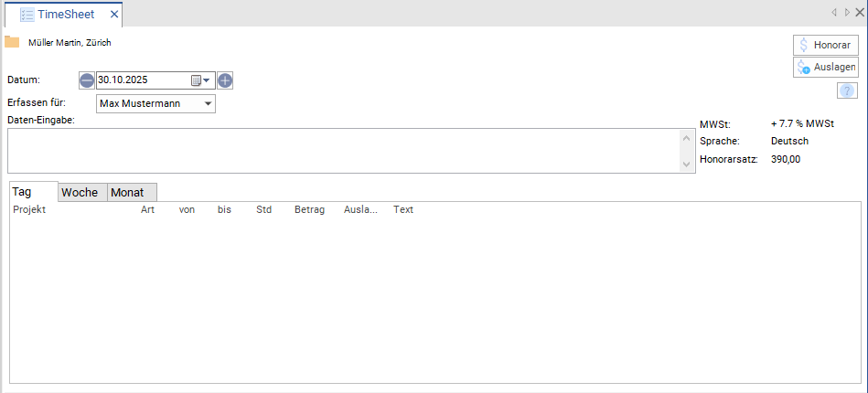
Task: Click the bis column header
Action: coord(224,210)
